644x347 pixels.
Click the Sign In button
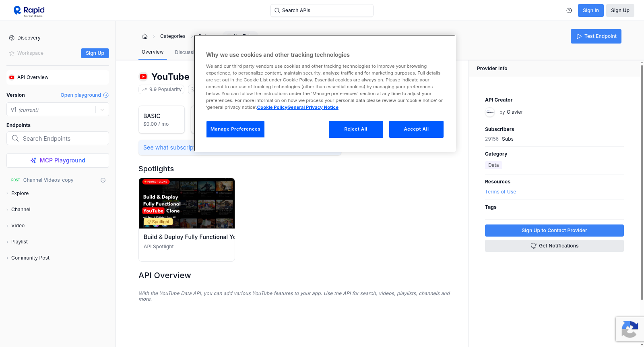pyautogui.click(x=591, y=10)
